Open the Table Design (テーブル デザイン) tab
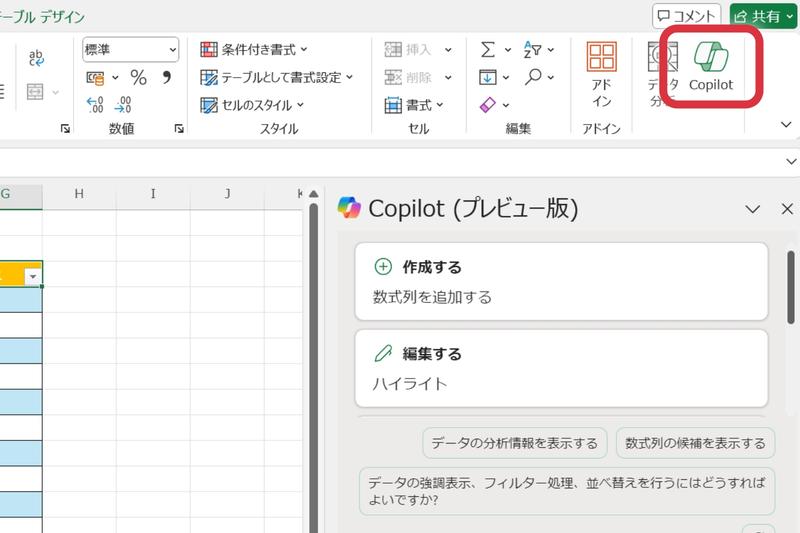This screenshot has width=800, height=533. point(42,17)
